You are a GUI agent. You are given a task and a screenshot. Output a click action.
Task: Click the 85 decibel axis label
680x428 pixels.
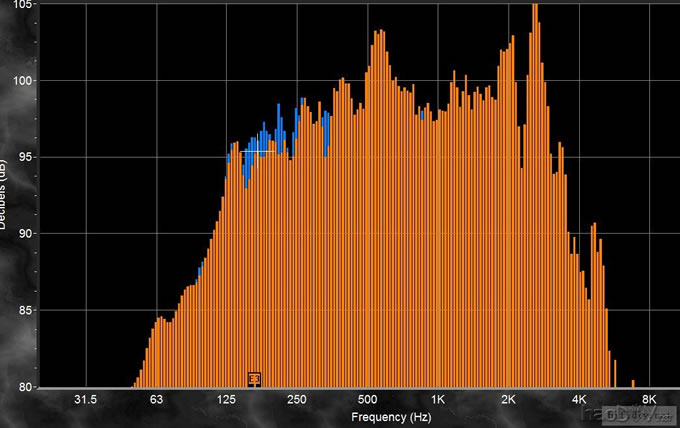[24, 310]
